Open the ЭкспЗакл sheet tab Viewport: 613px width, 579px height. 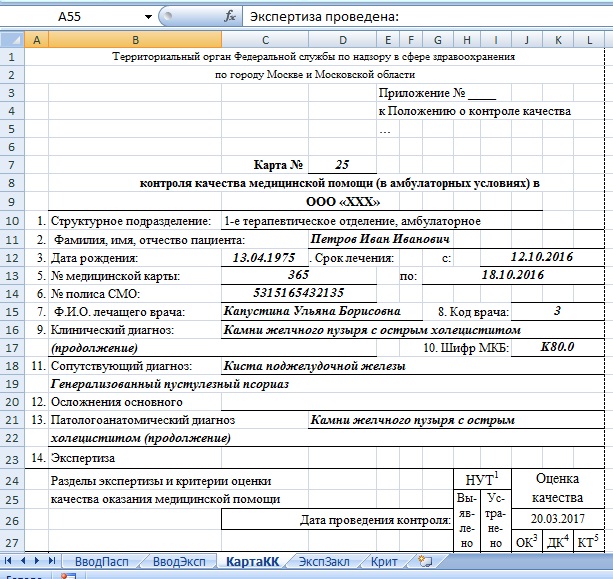coord(324,562)
